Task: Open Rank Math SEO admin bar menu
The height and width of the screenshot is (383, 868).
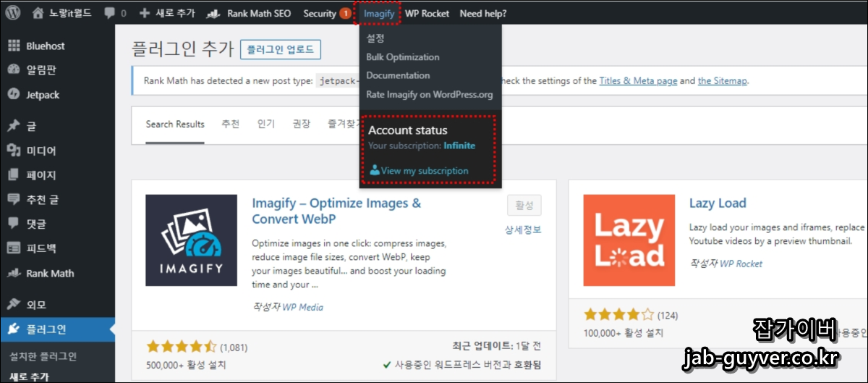Action: point(249,13)
